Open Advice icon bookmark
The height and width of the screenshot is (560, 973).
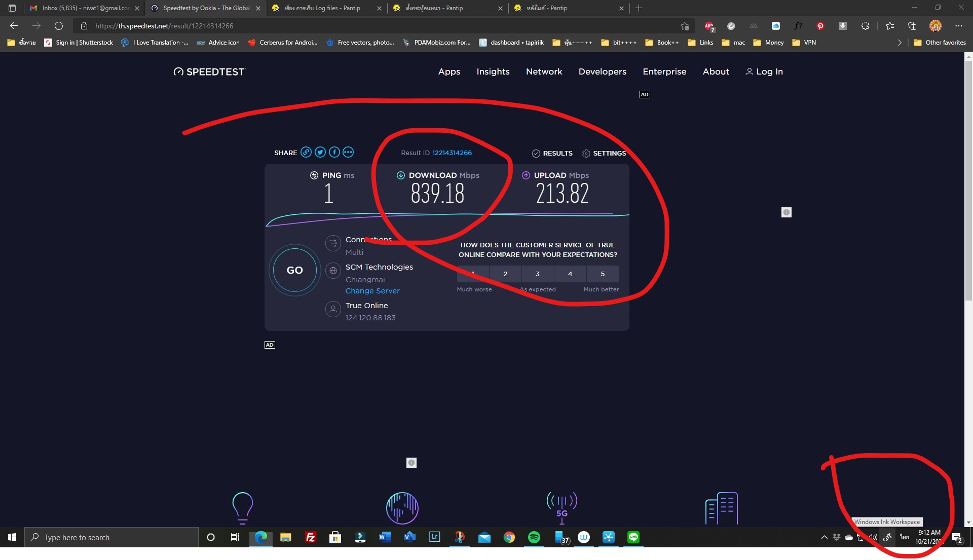coord(218,43)
